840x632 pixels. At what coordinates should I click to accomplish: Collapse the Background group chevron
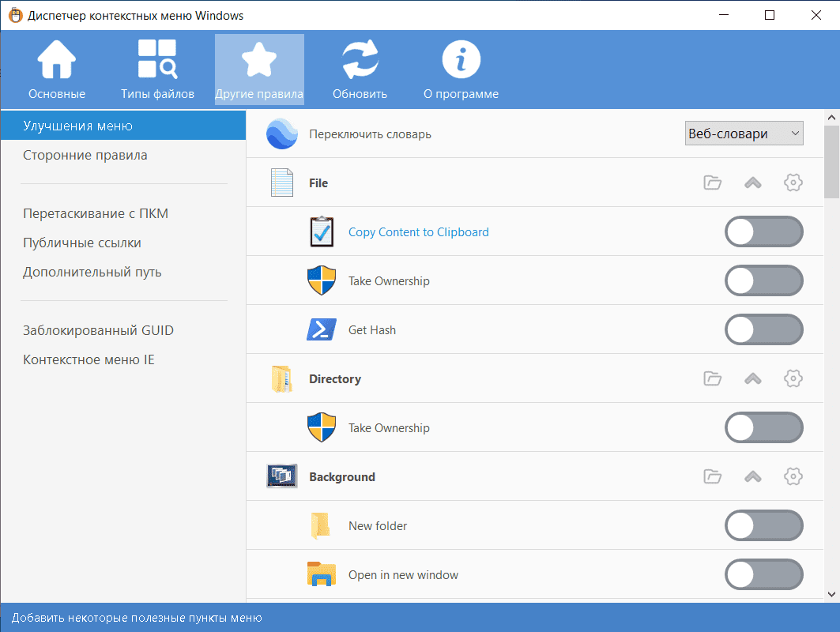[x=752, y=476]
